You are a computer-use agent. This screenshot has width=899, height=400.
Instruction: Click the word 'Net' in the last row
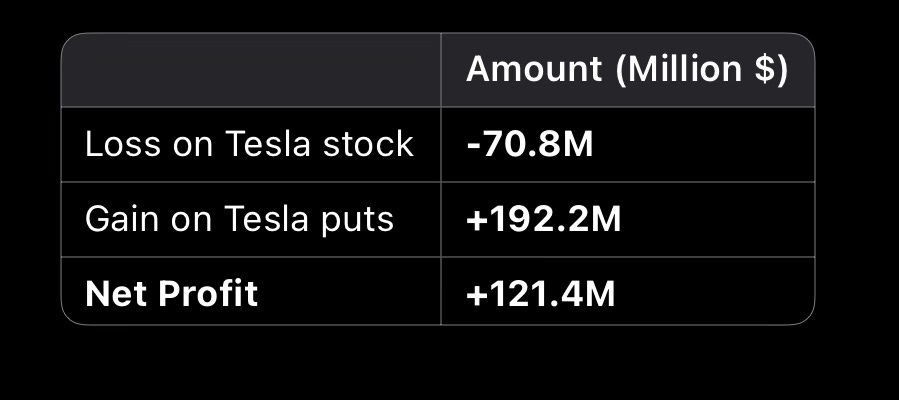(x=118, y=294)
